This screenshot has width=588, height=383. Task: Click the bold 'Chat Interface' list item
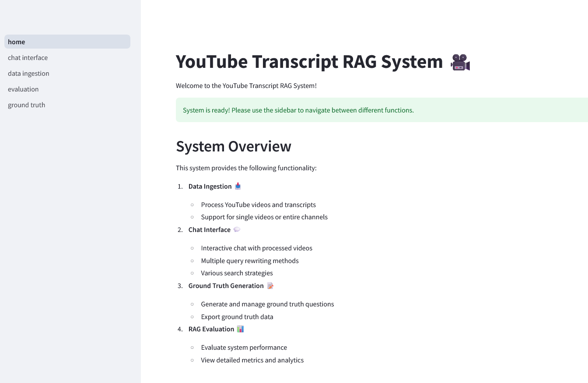click(x=210, y=229)
